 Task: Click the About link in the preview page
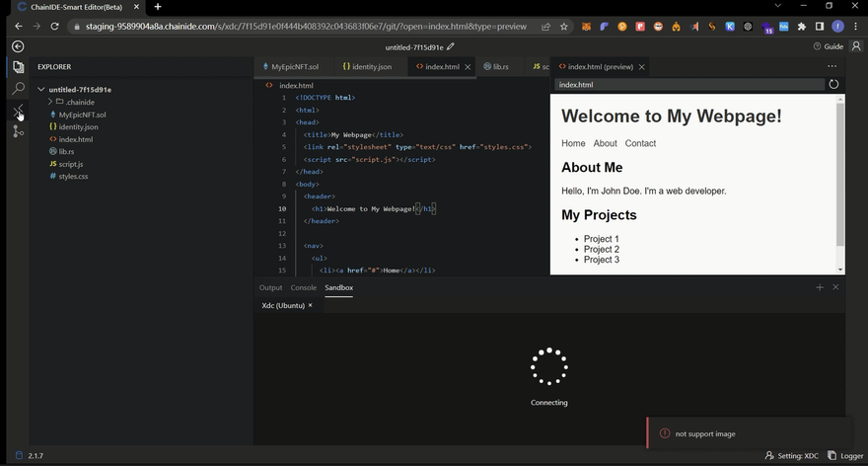tap(605, 143)
